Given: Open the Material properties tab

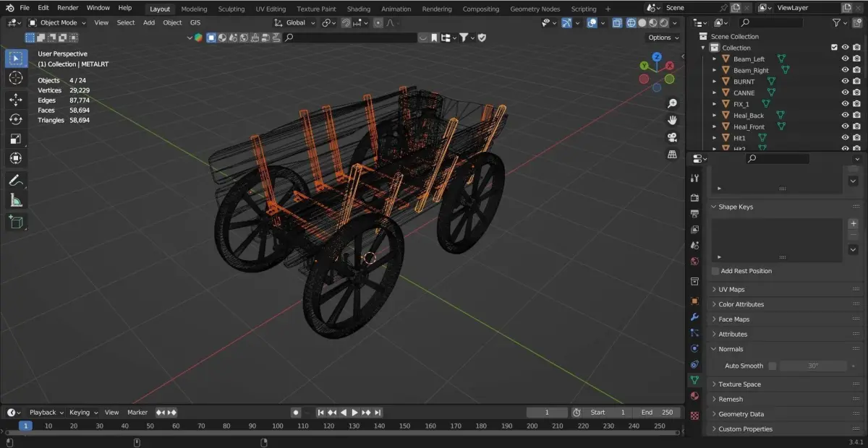Looking at the screenshot, I should (x=694, y=396).
